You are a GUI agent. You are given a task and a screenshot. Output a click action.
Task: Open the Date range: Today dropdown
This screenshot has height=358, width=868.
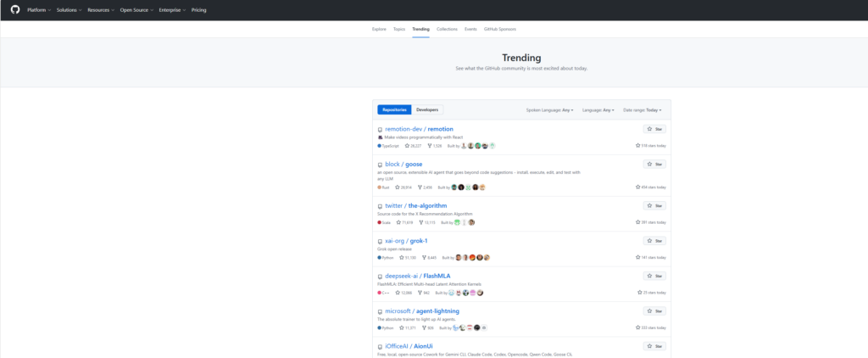click(642, 109)
